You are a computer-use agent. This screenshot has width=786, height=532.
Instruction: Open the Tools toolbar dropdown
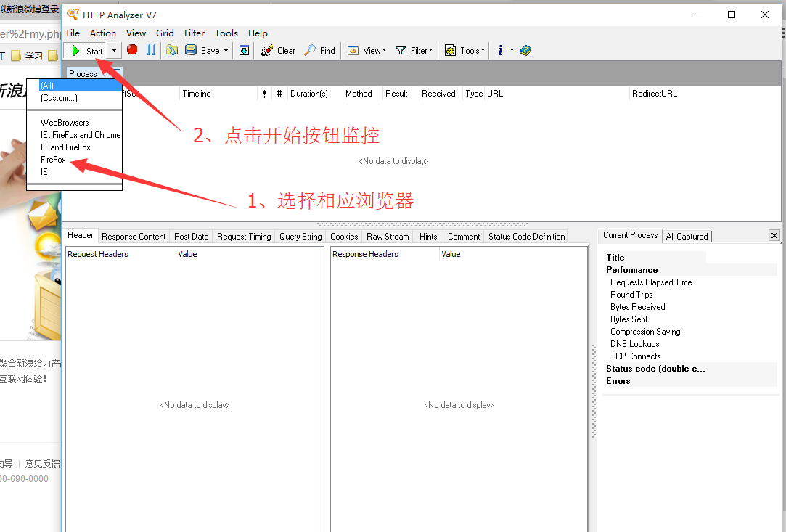coord(464,51)
